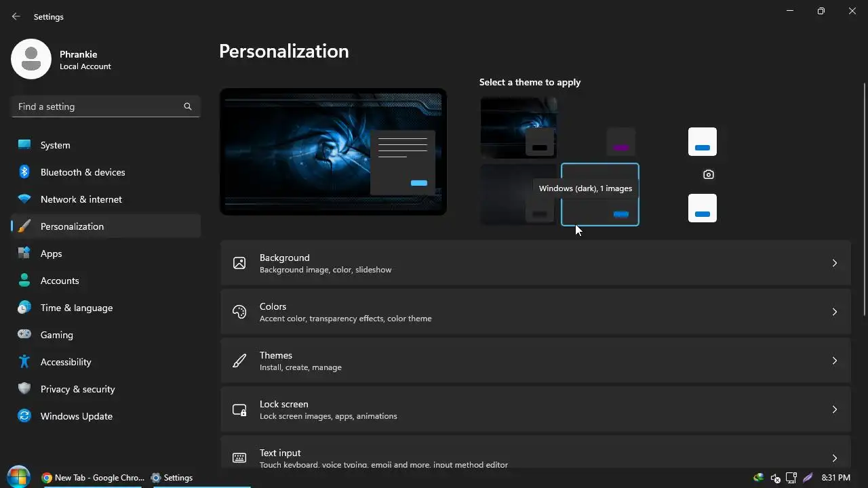Expand Themes row with its chevron
The width and height of the screenshot is (868, 488).
[x=835, y=361]
